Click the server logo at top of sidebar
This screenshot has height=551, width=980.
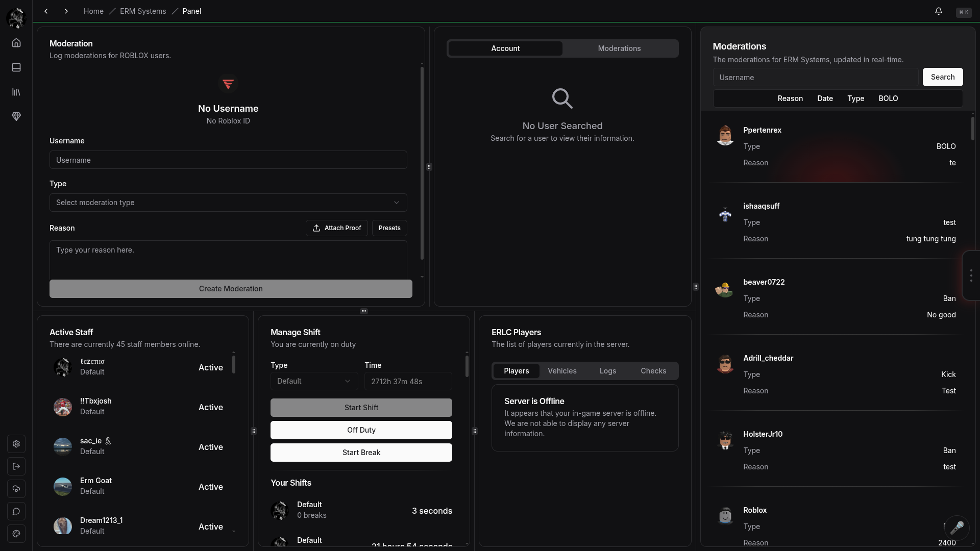(16, 18)
